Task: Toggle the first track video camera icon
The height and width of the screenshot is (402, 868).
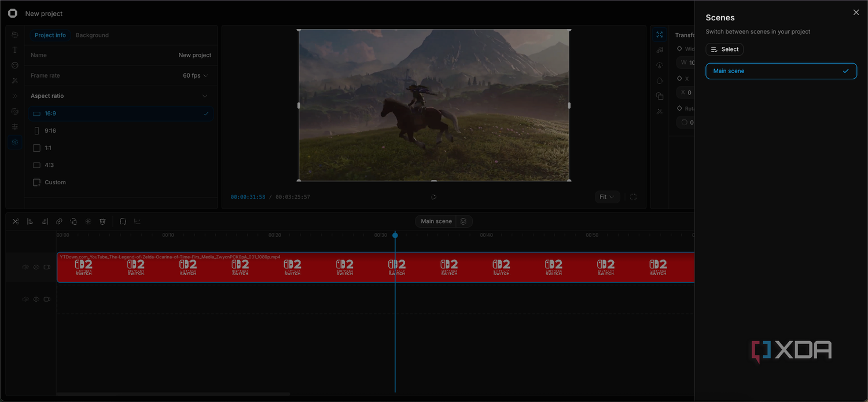Action: (x=47, y=267)
